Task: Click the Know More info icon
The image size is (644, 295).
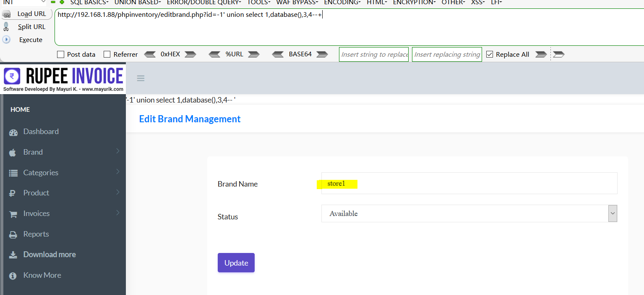Action: coord(13,276)
